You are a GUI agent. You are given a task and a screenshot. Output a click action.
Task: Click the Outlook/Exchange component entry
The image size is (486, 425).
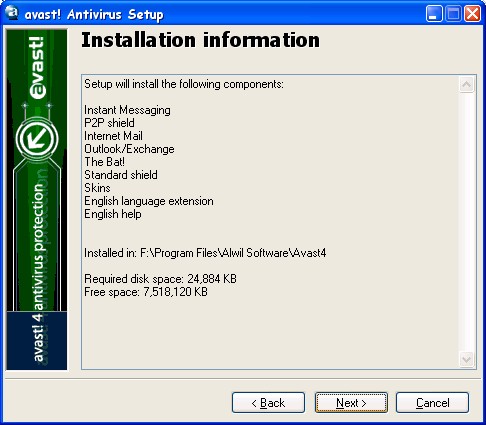[x=129, y=149]
